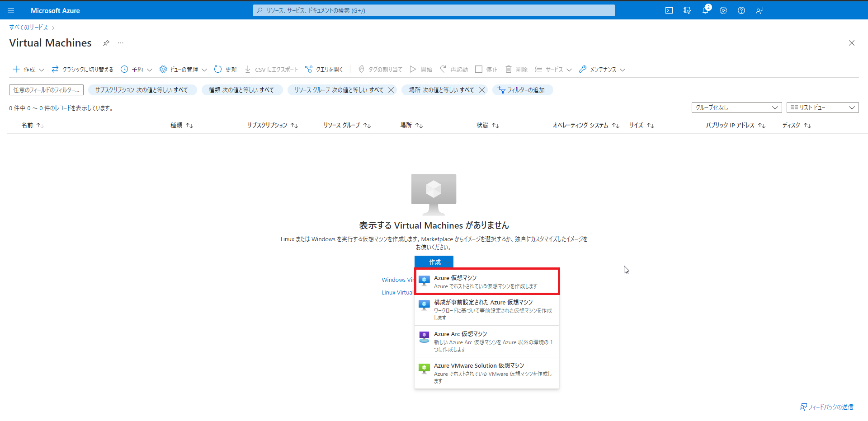868x421 pixels.
Task: Close the Virtual Machines blade
Action: coord(852,43)
